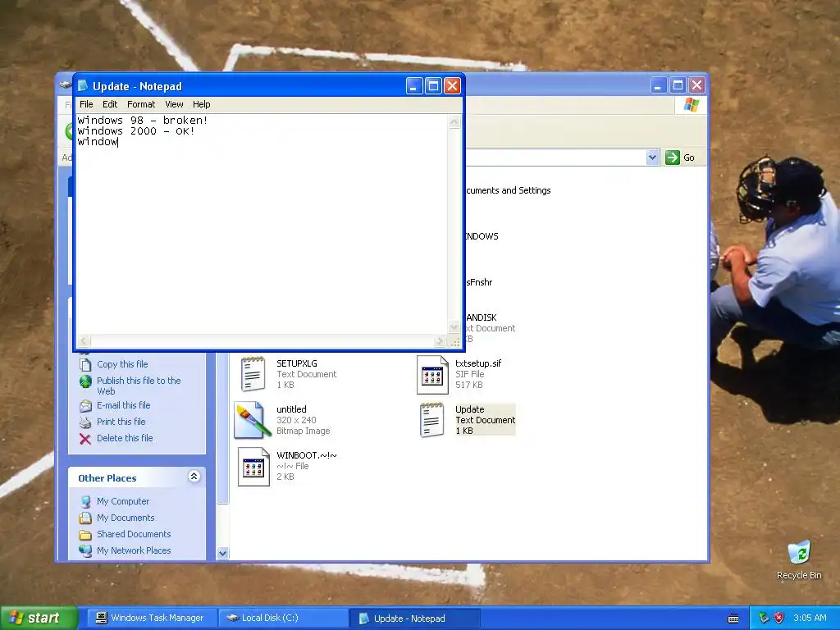Click the My Computer icon in Other Places
The image size is (840, 630).
(85, 502)
